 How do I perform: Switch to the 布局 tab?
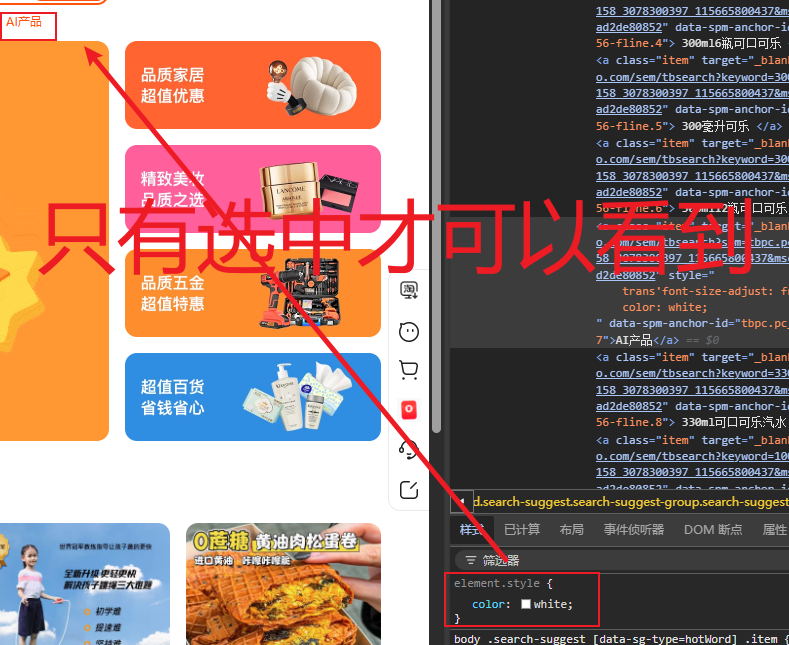click(x=572, y=529)
